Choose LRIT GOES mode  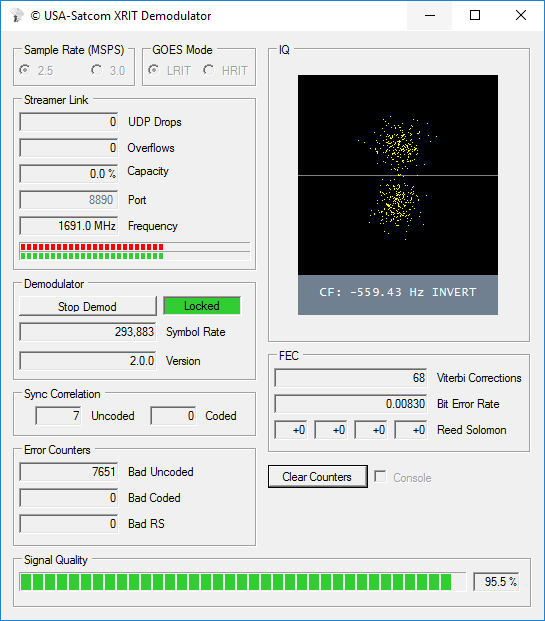pos(170,70)
